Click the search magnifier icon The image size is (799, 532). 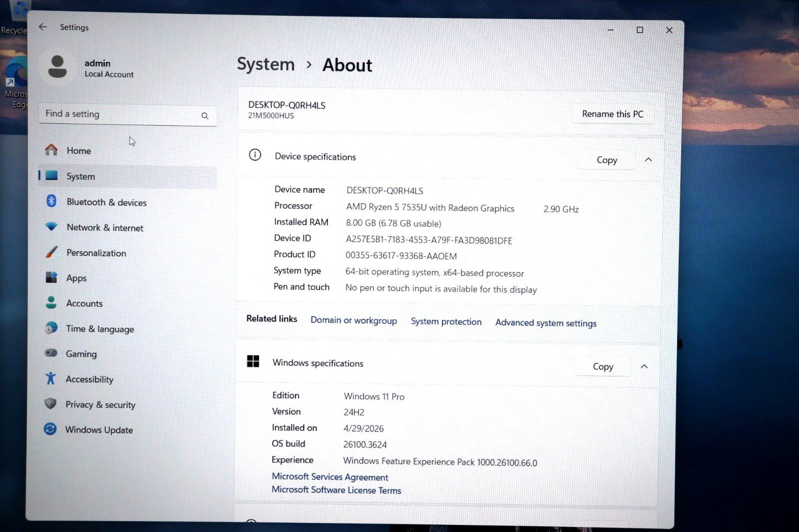coord(205,116)
